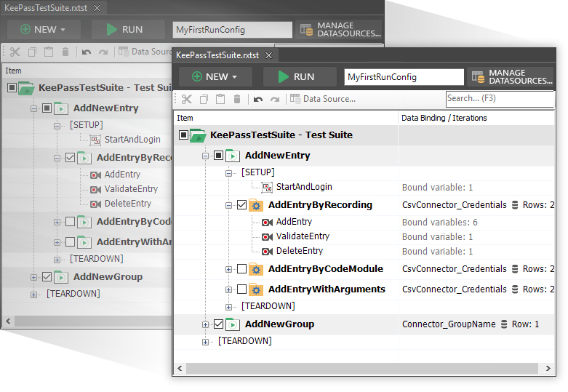Click MyFirstRunConfig field in front window

pyautogui.click(x=404, y=77)
